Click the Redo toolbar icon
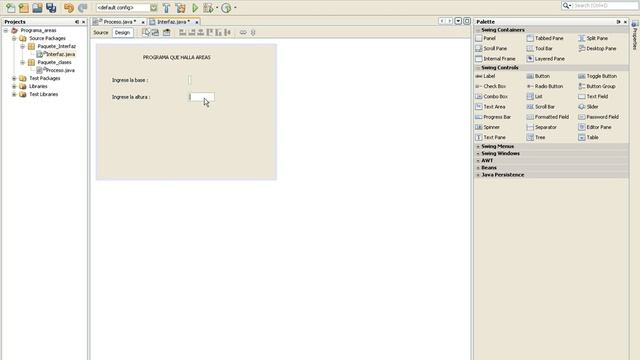This screenshot has width=640, height=360. pos(83,7)
